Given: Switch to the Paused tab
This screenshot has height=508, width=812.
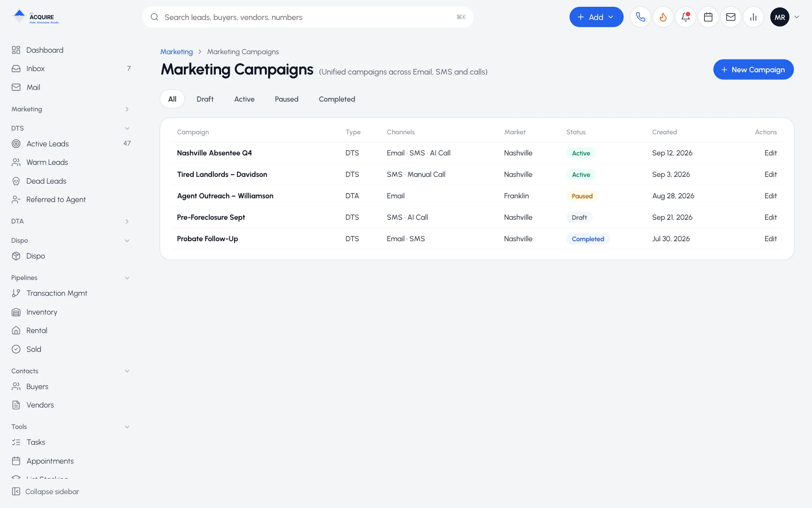Looking at the screenshot, I should [286, 99].
